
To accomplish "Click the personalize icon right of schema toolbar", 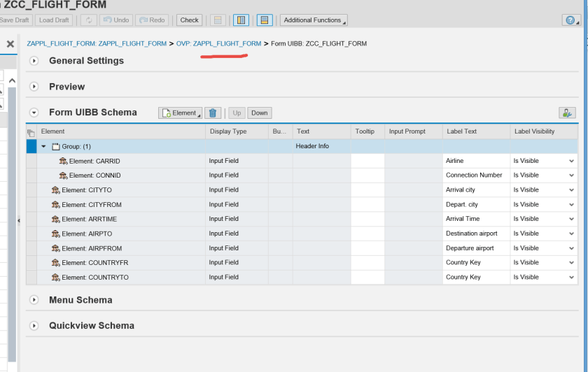I will 567,113.
